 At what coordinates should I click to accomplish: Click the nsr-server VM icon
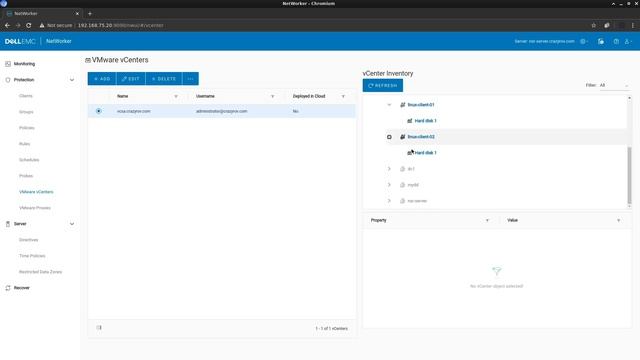click(402, 201)
